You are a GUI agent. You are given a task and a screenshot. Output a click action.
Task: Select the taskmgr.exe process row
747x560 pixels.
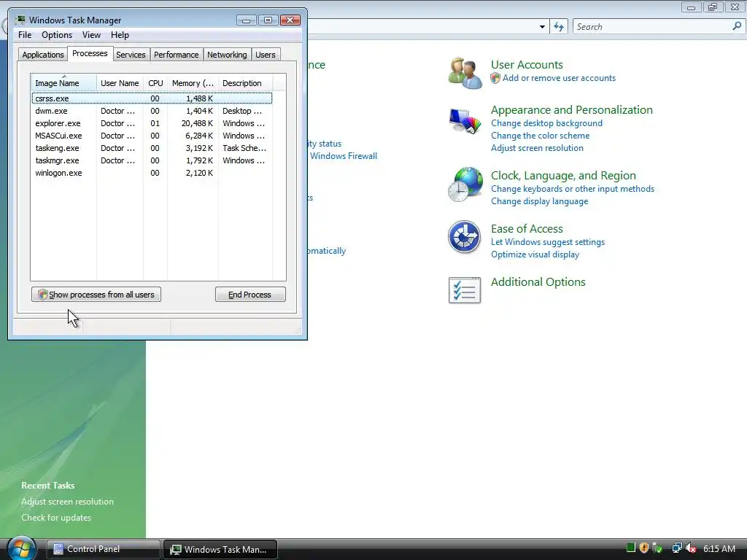coord(152,160)
